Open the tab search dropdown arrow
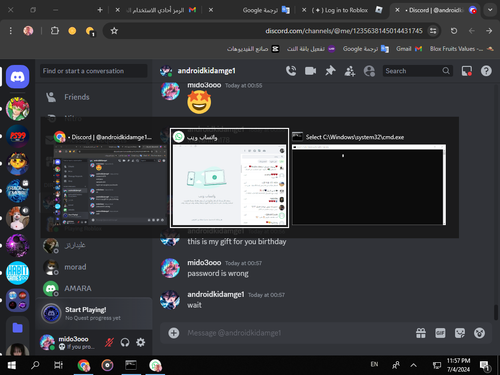The width and height of the screenshot is (500, 375). coord(490,10)
